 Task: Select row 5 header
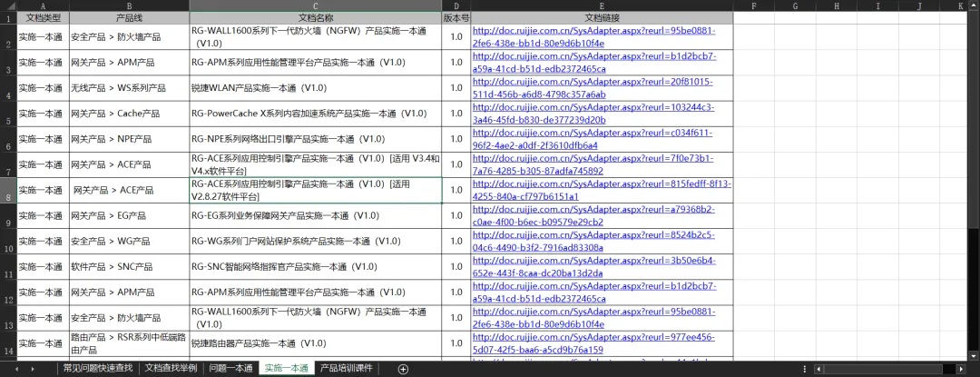(8, 114)
